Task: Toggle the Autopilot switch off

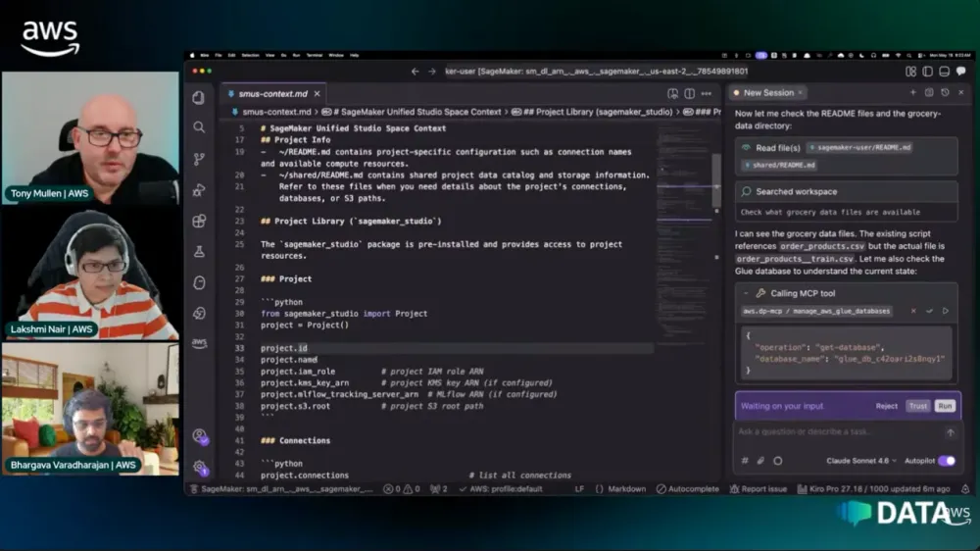Action: [x=947, y=461]
